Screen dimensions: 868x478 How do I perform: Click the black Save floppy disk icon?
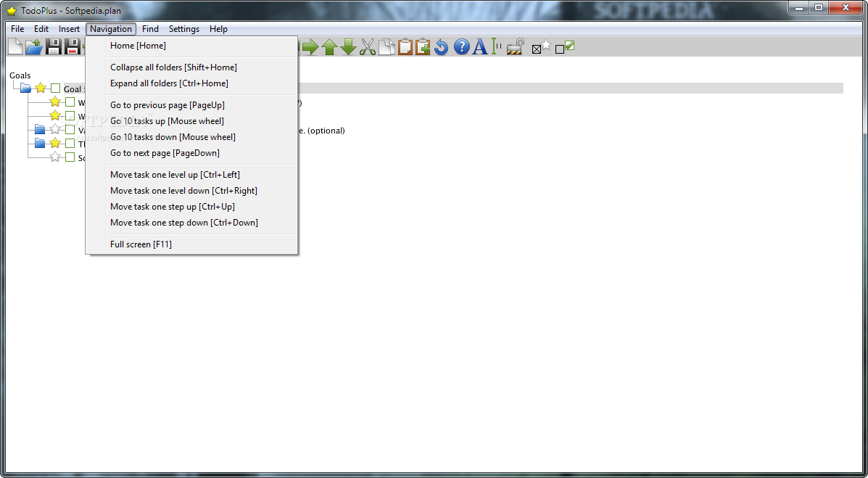tap(54, 47)
